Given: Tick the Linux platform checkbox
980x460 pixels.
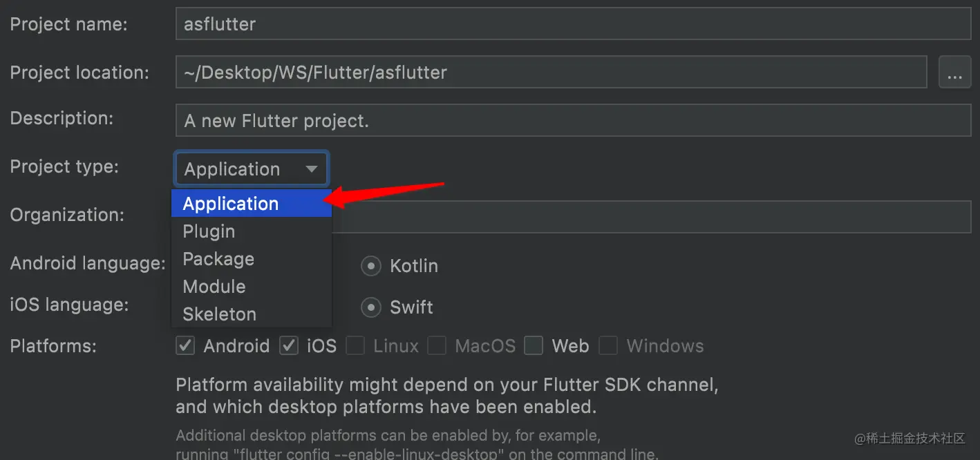Looking at the screenshot, I should 355,346.
